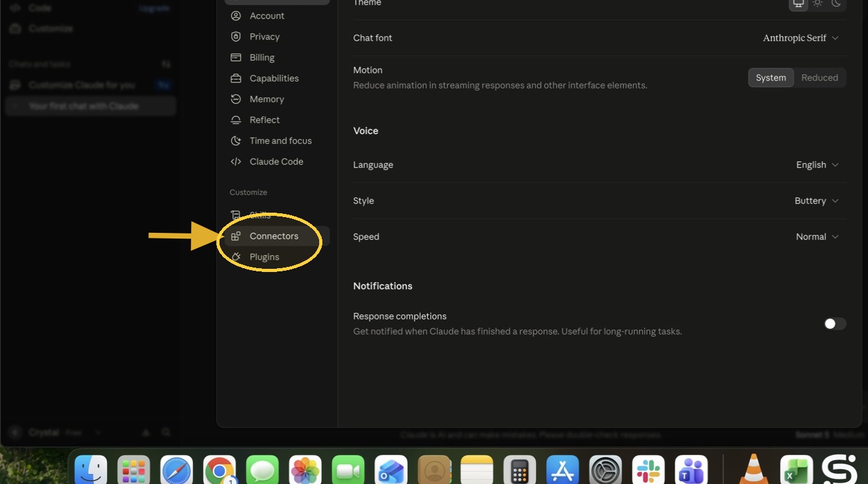Set Motion to Reduced
868x484 pixels.
[819, 78]
